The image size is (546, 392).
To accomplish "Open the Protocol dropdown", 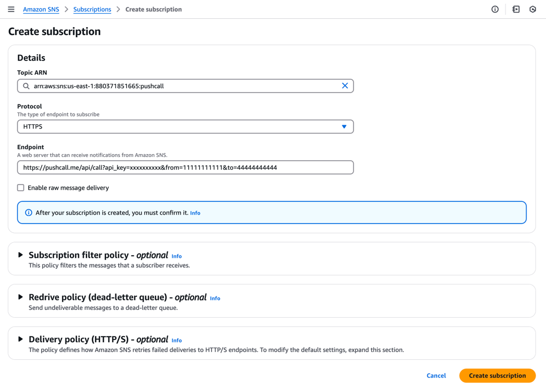I will [x=345, y=126].
